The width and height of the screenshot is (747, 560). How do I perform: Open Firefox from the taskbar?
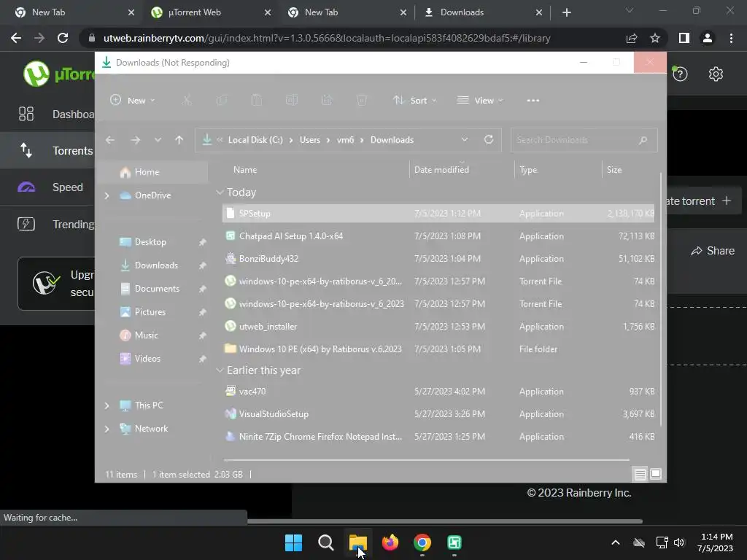click(x=390, y=542)
